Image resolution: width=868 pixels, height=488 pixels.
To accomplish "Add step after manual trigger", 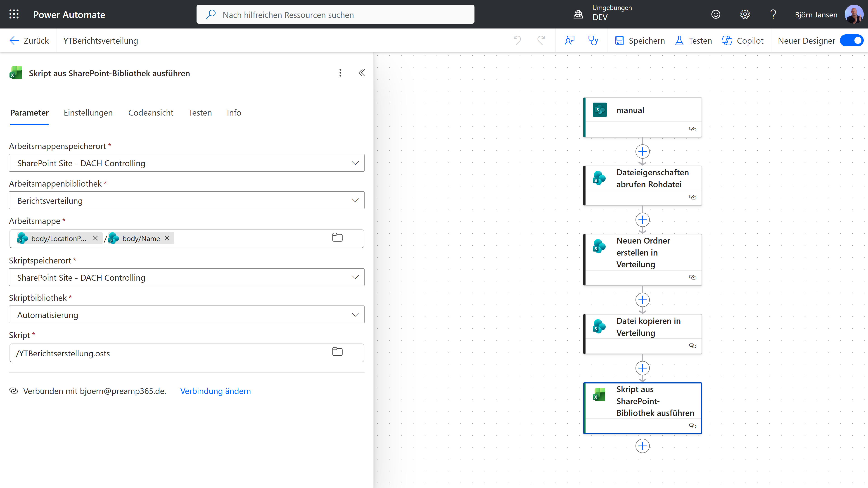I will click(643, 152).
